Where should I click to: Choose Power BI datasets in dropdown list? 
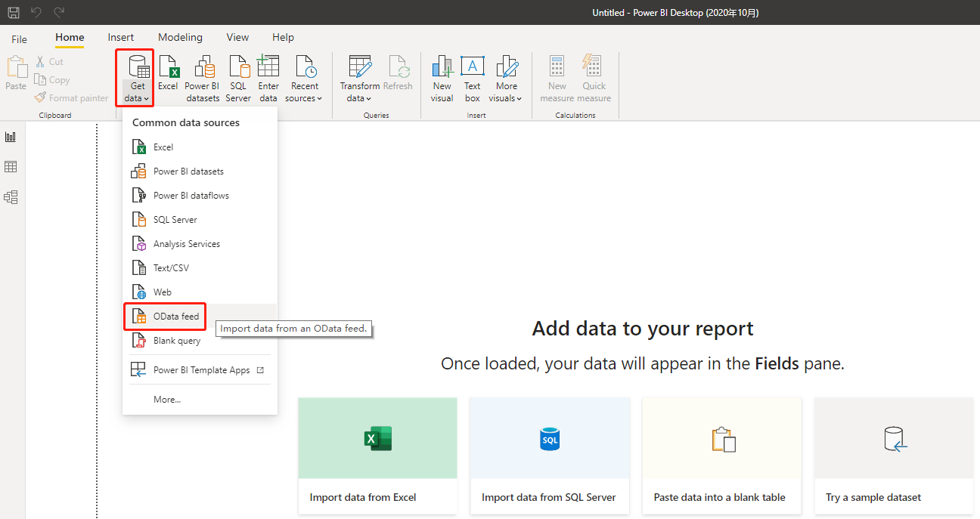(x=200, y=171)
